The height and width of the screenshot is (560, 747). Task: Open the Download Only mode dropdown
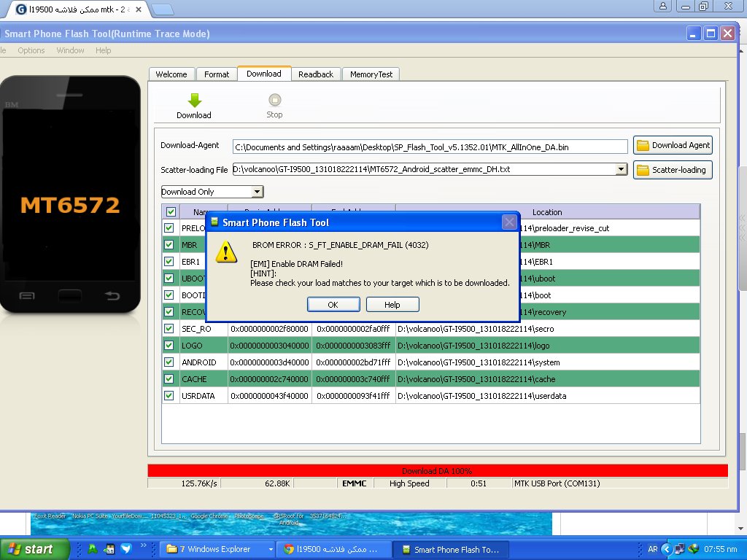point(257,192)
